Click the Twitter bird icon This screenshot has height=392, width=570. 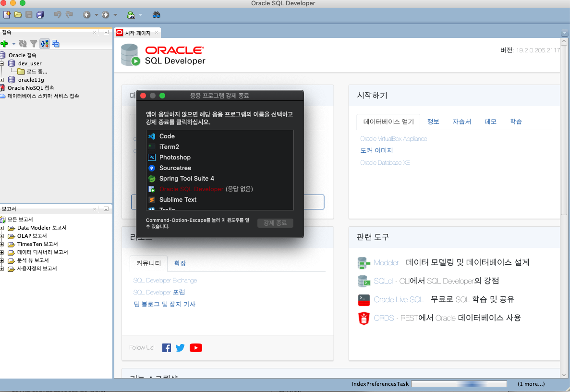click(x=180, y=348)
